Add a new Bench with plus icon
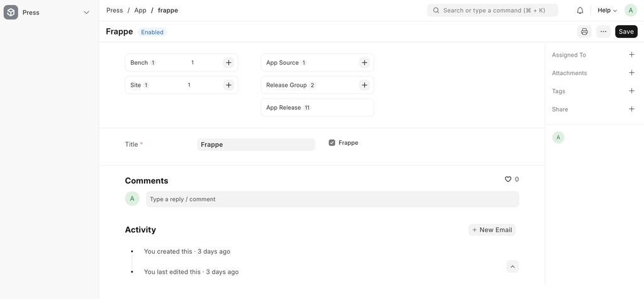 (228, 63)
